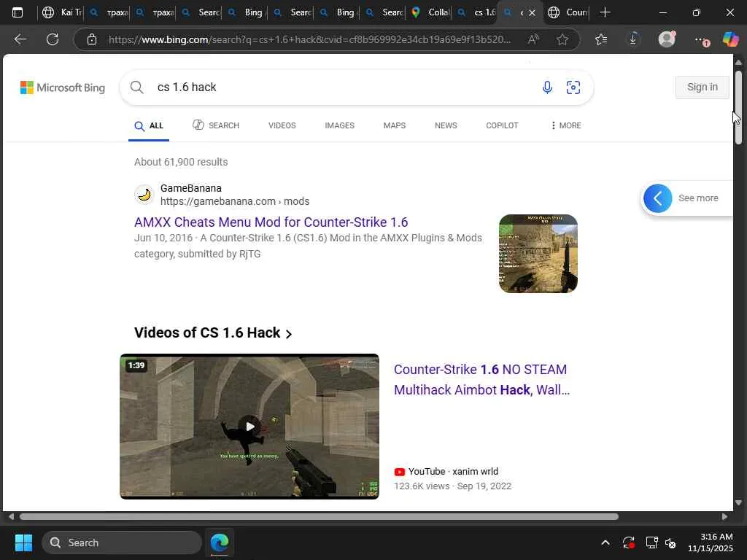Expand the Videos of CS 1.6 Hack heading
This screenshot has height=560, width=747.
[x=213, y=332]
